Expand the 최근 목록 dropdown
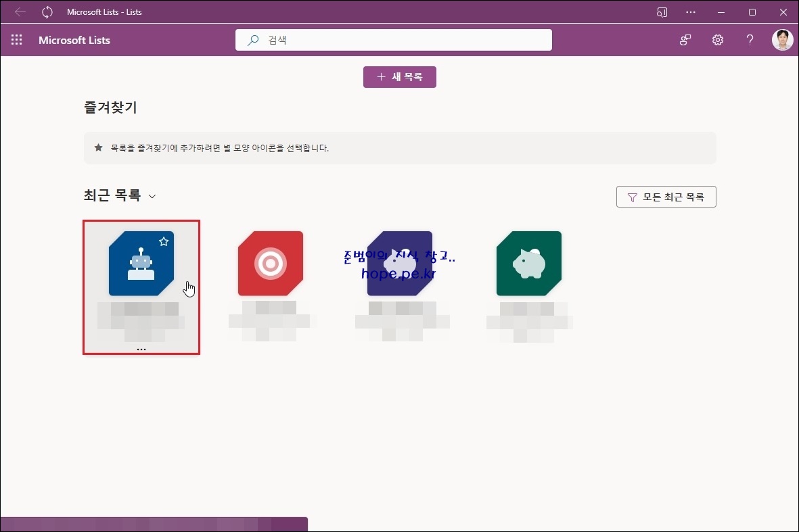The image size is (799, 532). pyautogui.click(x=152, y=196)
